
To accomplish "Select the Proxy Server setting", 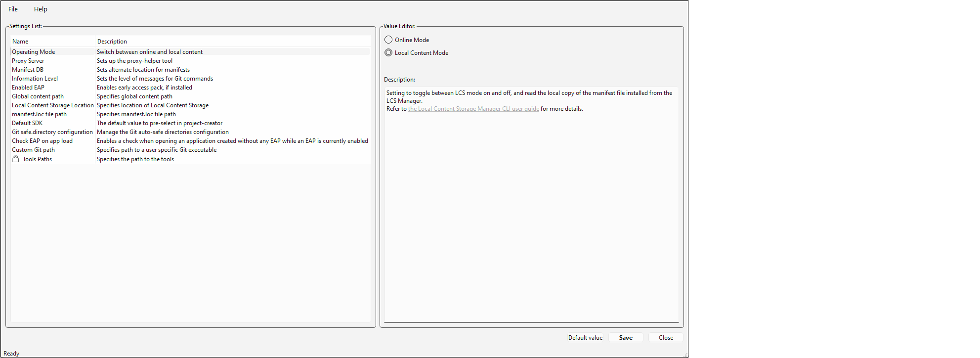I will coord(28,61).
